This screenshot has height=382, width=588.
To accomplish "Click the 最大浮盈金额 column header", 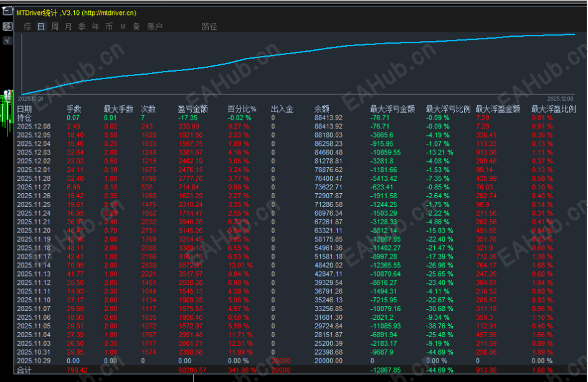I will [x=498, y=109].
